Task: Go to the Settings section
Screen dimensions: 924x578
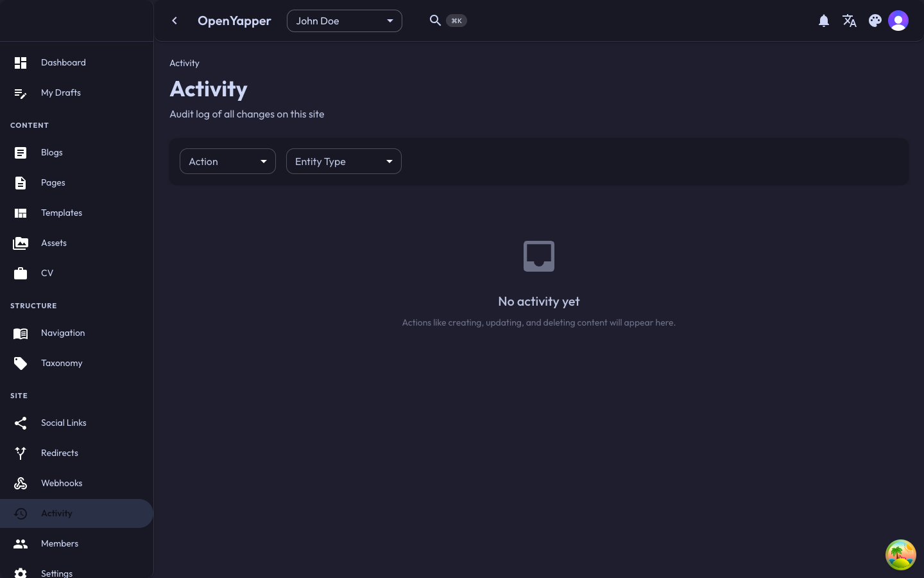Action: (56, 573)
